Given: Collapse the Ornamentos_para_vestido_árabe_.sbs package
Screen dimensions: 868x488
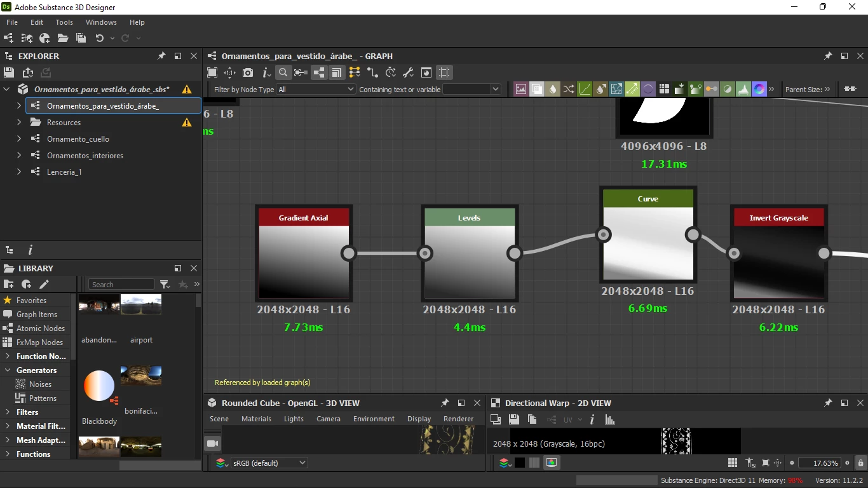Looking at the screenshot, I should click(7, 89).
